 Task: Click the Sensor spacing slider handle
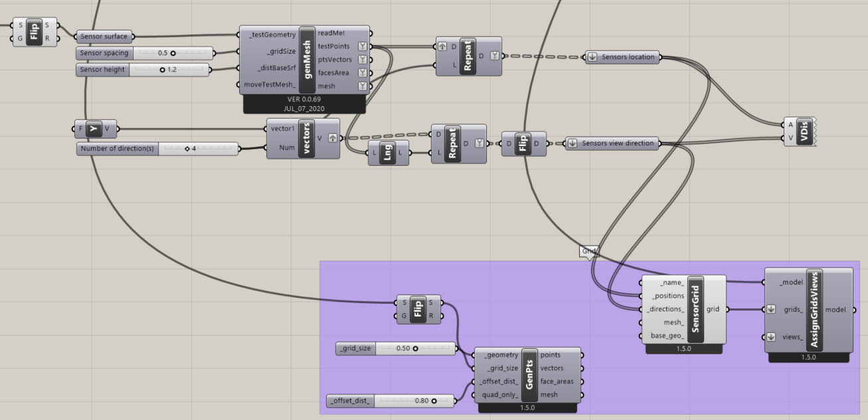pyautogui.click(x=173, y=53)
